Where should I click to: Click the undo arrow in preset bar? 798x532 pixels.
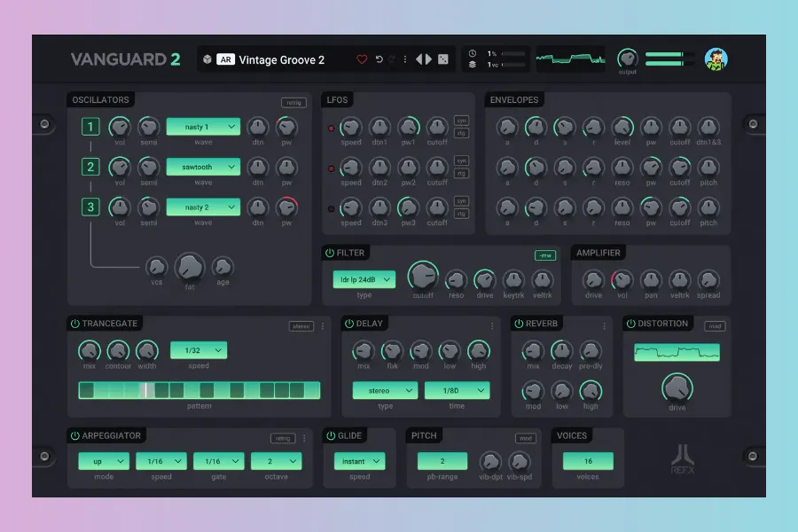[x=379, y=60]
